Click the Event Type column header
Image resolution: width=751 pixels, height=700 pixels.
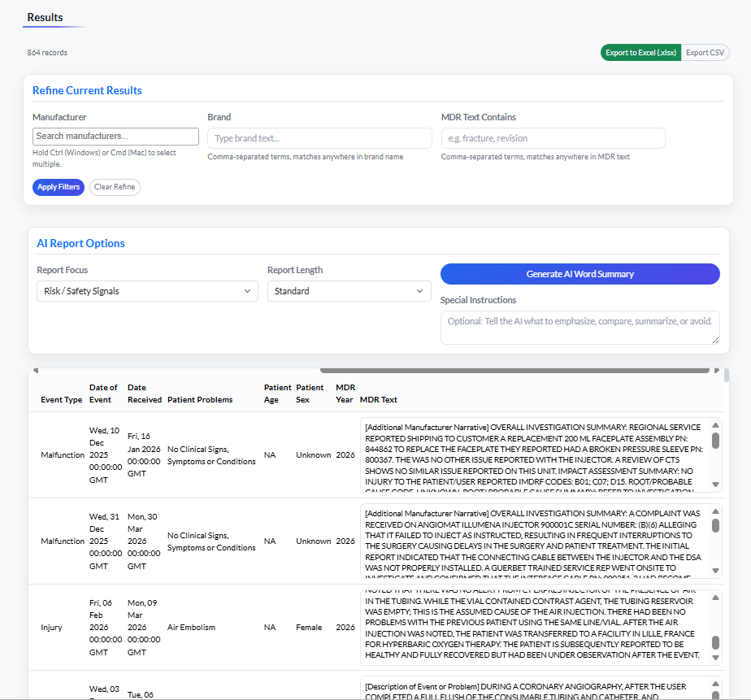(61, 399)
